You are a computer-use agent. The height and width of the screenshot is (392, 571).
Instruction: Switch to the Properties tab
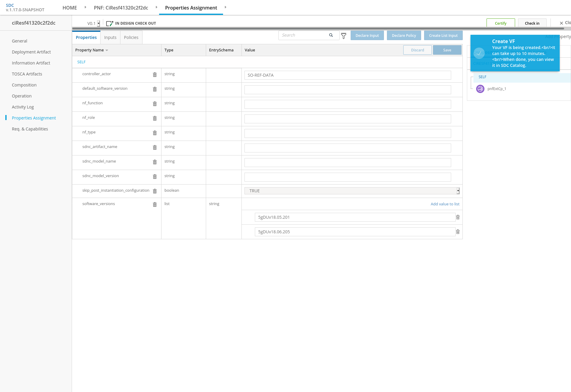86,37
